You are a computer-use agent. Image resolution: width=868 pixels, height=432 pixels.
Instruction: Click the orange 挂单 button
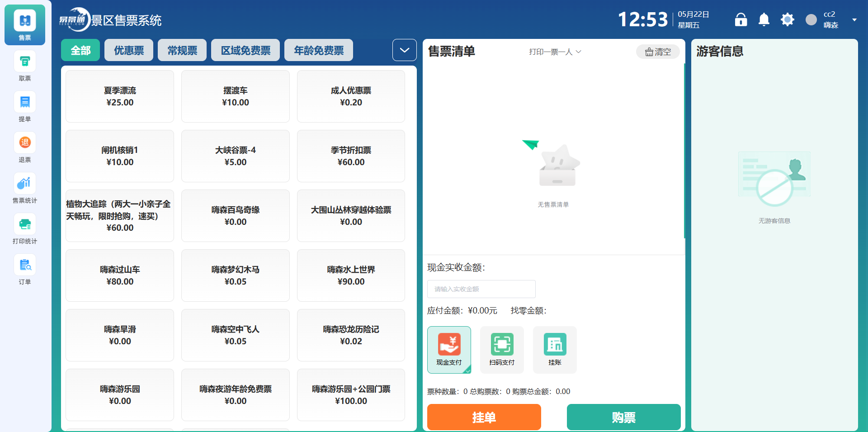click(x=484, y=417)
